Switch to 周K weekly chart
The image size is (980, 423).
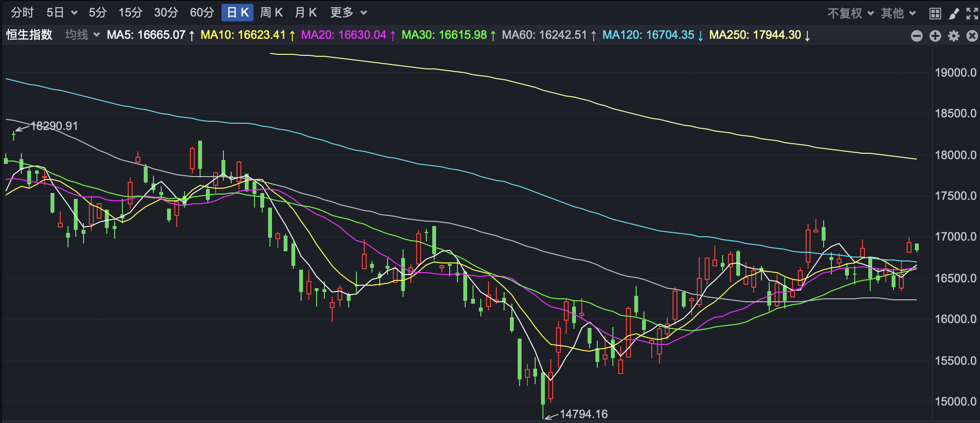(271, 13)
